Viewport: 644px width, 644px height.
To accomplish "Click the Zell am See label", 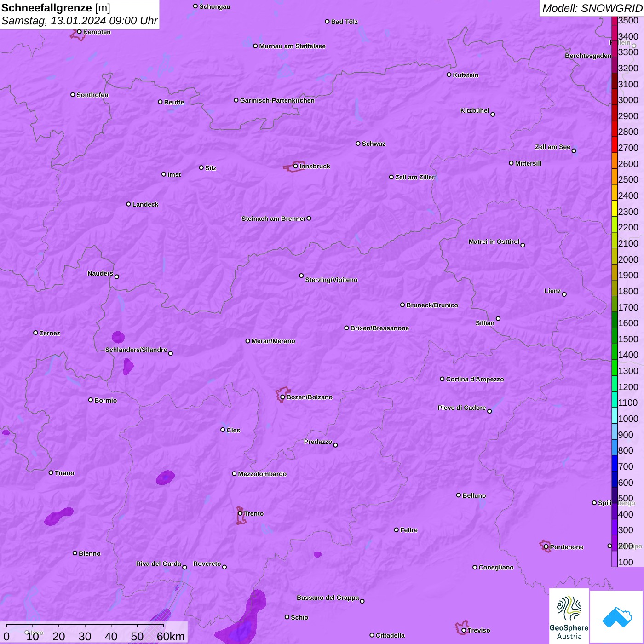I will 552,147.
